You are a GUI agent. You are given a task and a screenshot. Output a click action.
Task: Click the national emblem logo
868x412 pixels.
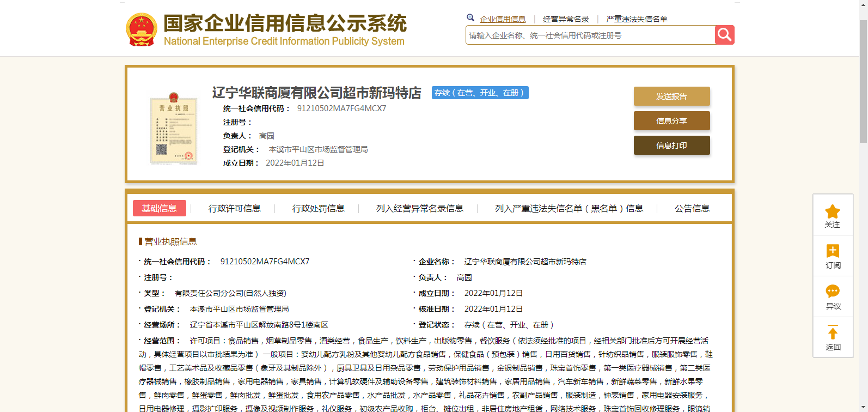(142, 30)
